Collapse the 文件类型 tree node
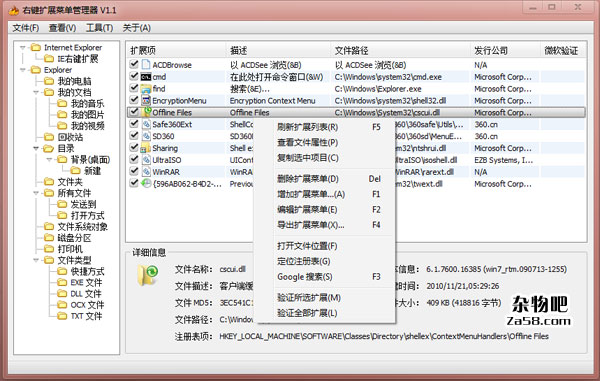The height and width of the screenshot is (381, 600). [x=36, y=261]
